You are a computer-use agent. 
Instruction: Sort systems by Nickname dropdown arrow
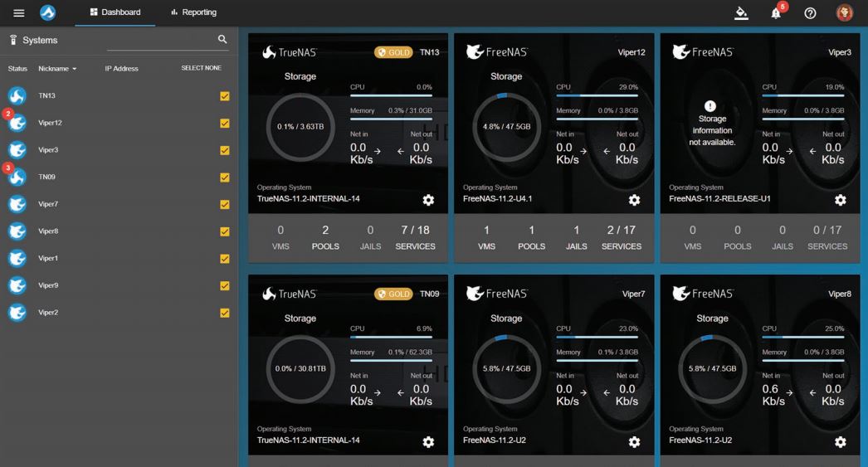click(x=74, y=69)
